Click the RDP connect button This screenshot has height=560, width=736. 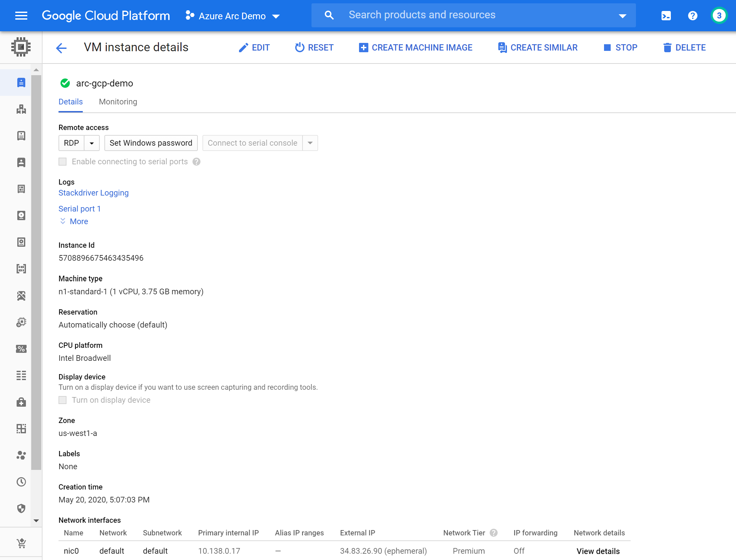(x=71, y=143)
